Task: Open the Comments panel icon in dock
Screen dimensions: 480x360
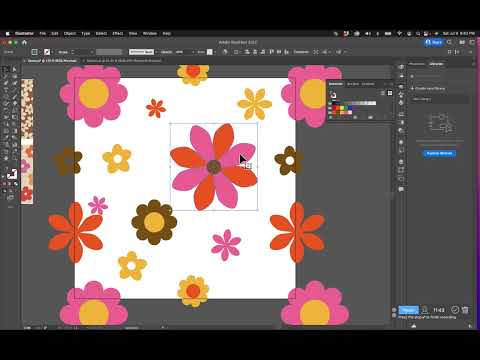Action: click(x=401, y=189)
